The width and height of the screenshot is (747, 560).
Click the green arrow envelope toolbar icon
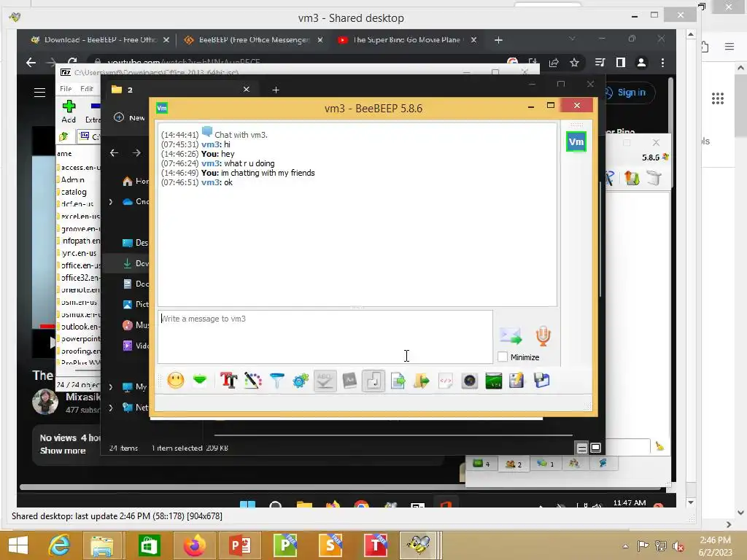[x=200, y=380]
